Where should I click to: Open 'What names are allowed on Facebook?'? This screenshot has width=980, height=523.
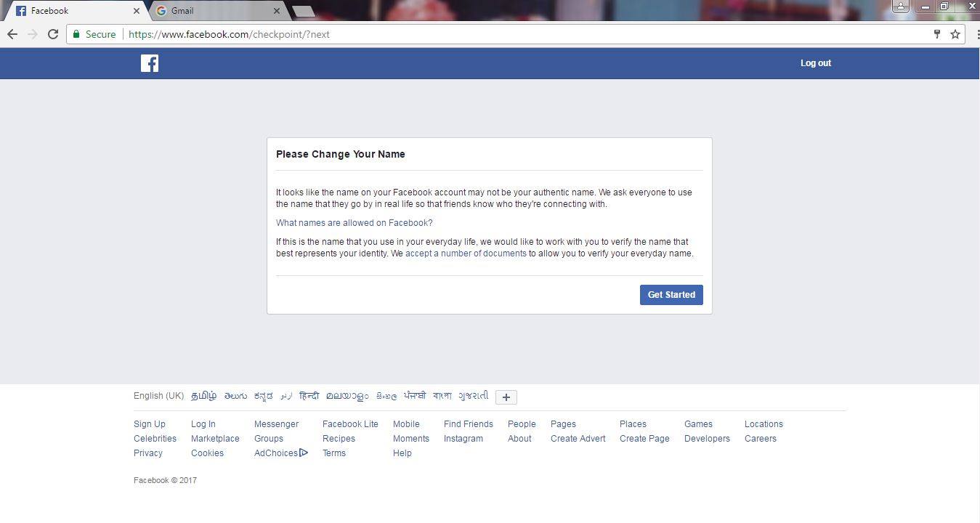click(x=355, y=223)
